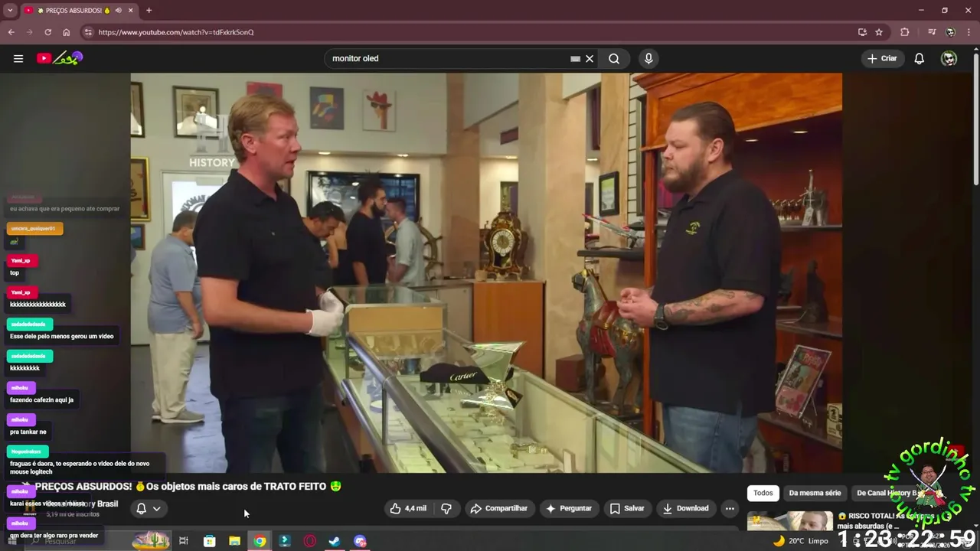Image resolution: width=980 pixels, height=551 pixels.
Task: Open browser extensions puzzle icon
Action: coord(905,32)
